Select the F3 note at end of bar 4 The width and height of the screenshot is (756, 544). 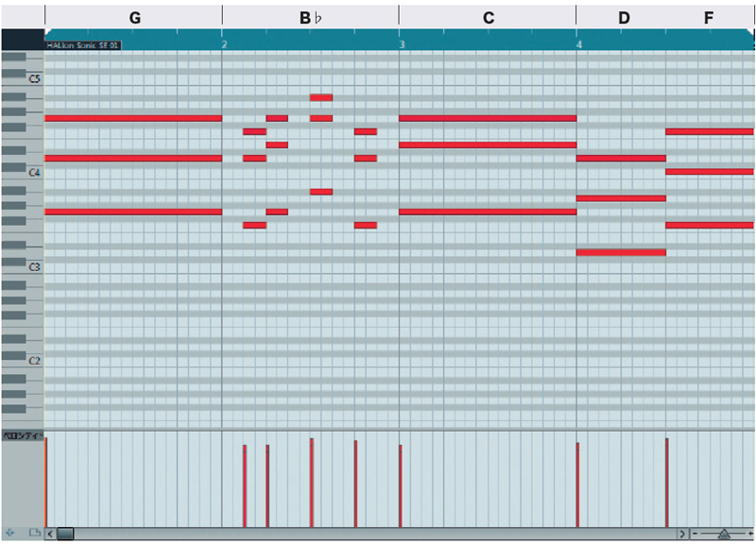click(710, 225)
